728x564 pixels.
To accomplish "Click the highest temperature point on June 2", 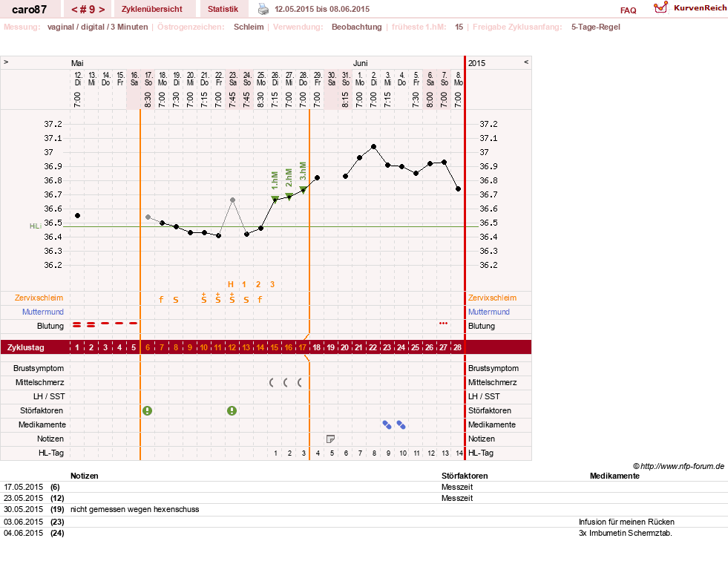I will 374,147.
